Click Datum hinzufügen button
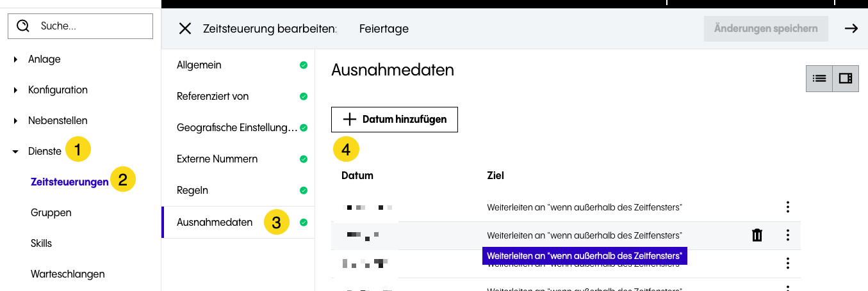 394,120
